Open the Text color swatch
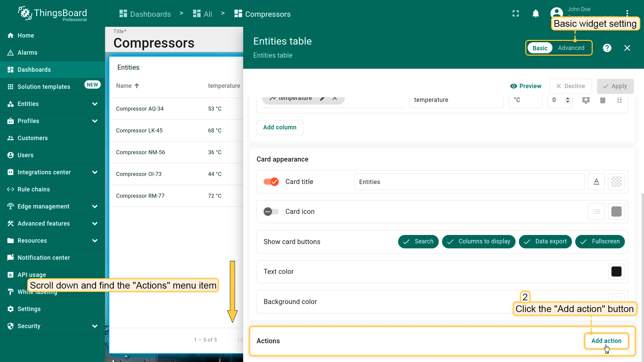This screenshot has width=644, height=362. [616, 271]
